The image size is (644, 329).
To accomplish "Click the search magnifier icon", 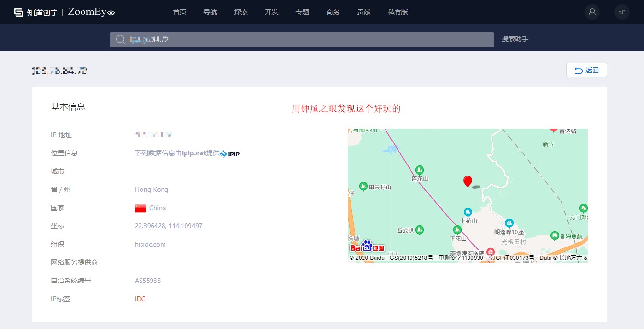I will (x=120, y=40).
